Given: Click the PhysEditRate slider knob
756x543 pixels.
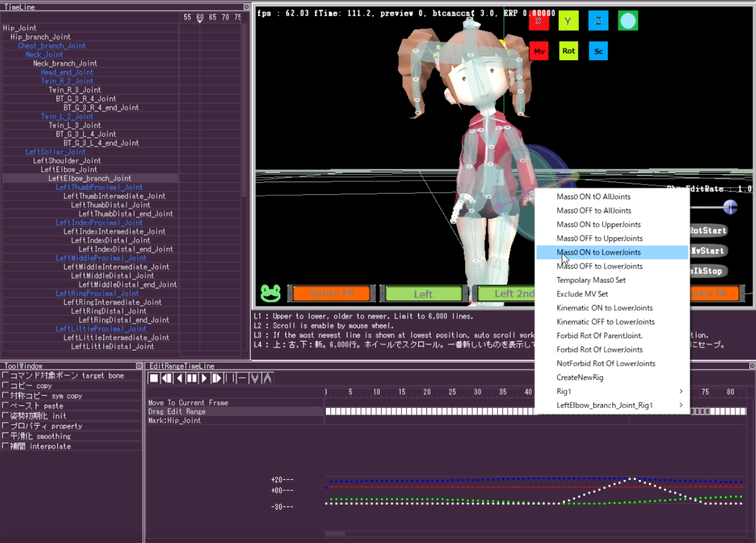Looking at the screenshot, I should [730, 207].
